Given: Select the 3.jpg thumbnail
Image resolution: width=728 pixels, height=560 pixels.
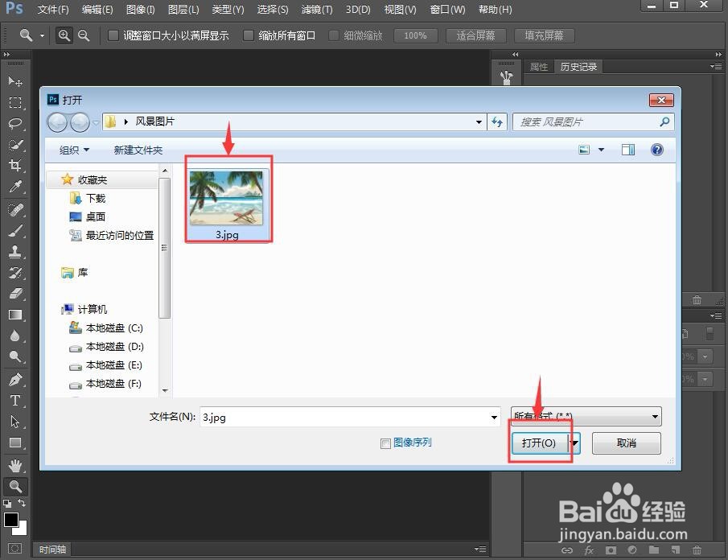Looking at the screenshot, I should [x=228, y=196].
